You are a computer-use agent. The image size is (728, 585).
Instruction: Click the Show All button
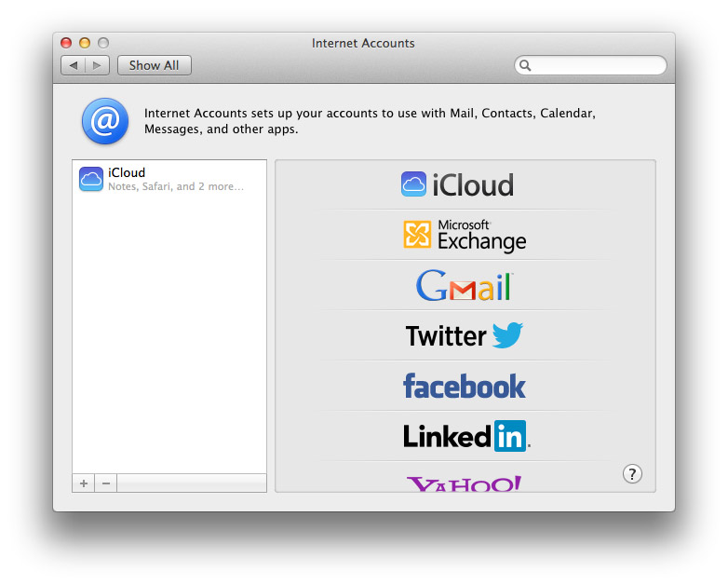click(155, 65)
